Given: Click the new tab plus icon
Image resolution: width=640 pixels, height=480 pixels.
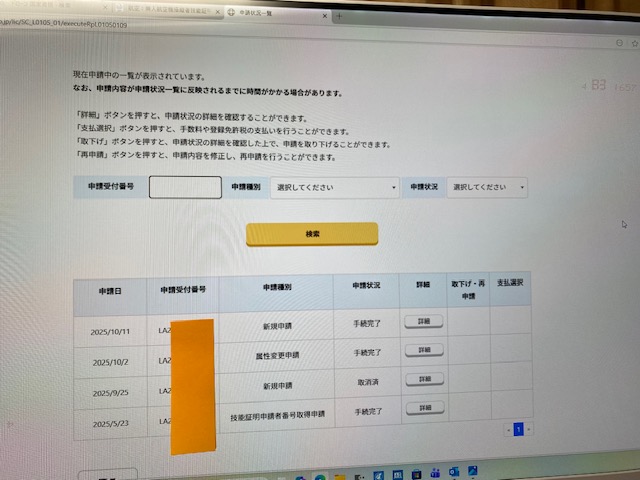Looking at the screenshot, I should click(x=339, y=16).
